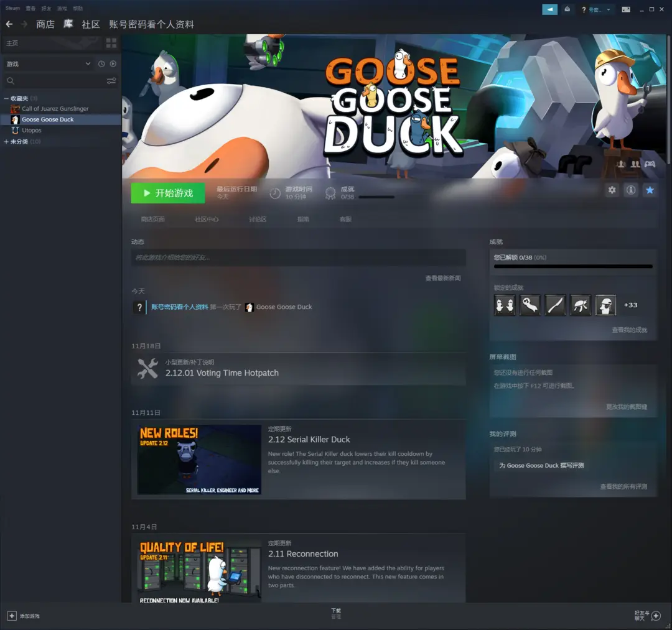Click the multiplayer friends icon on the banner
Image resolution: width=672 pixels, height=630 pixels.
tap(635, 164)
